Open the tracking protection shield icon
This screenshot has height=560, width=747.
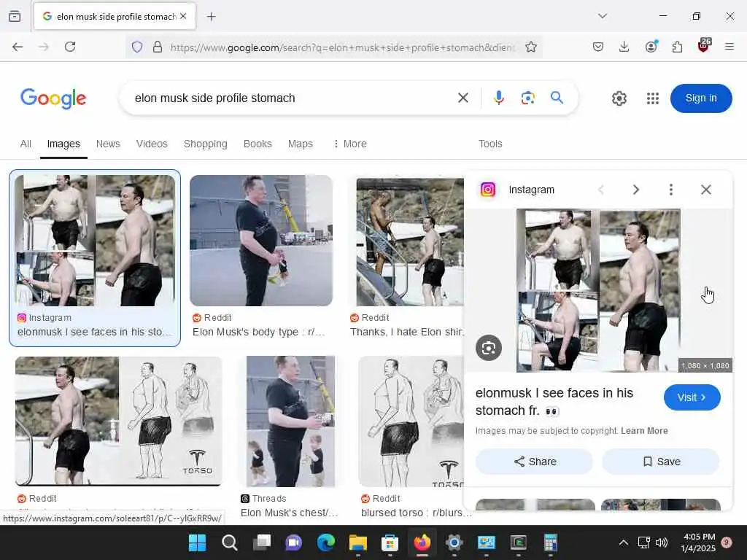(137, 47)
